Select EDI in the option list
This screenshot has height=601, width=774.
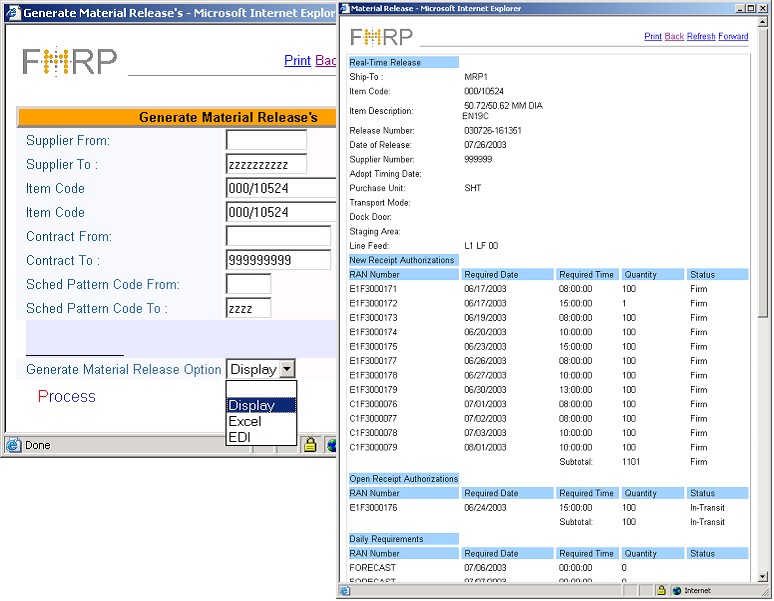tap(261, 437)
